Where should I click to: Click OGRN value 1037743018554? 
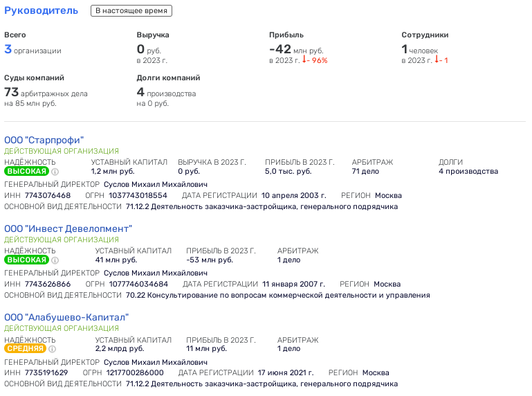138,196
